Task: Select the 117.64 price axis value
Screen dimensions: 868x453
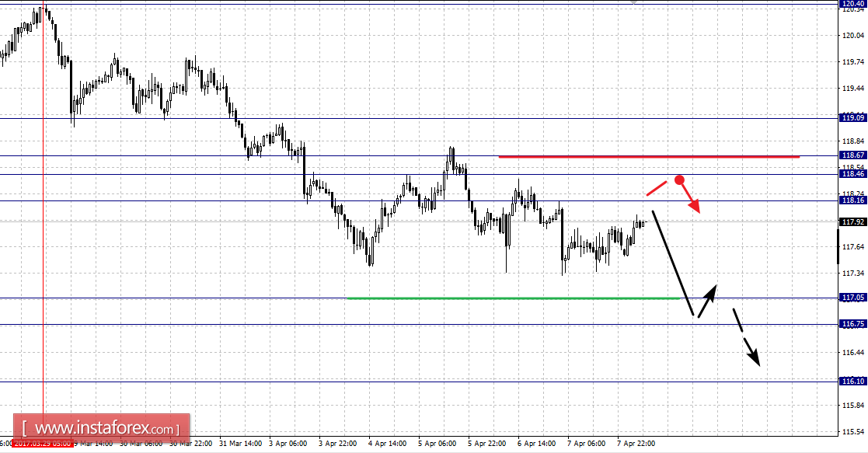Action: [853, 247]
